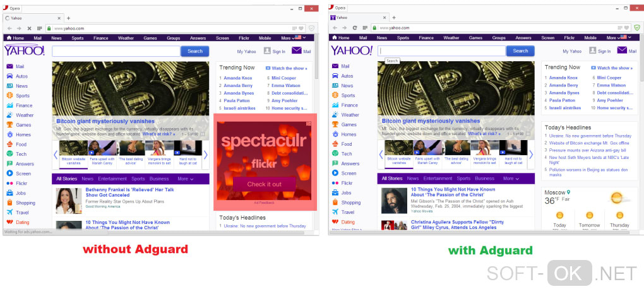Click the Mail envelope icon beside Sign In, with-Adguard window
644x289 pixels.
tap(622, 50)
